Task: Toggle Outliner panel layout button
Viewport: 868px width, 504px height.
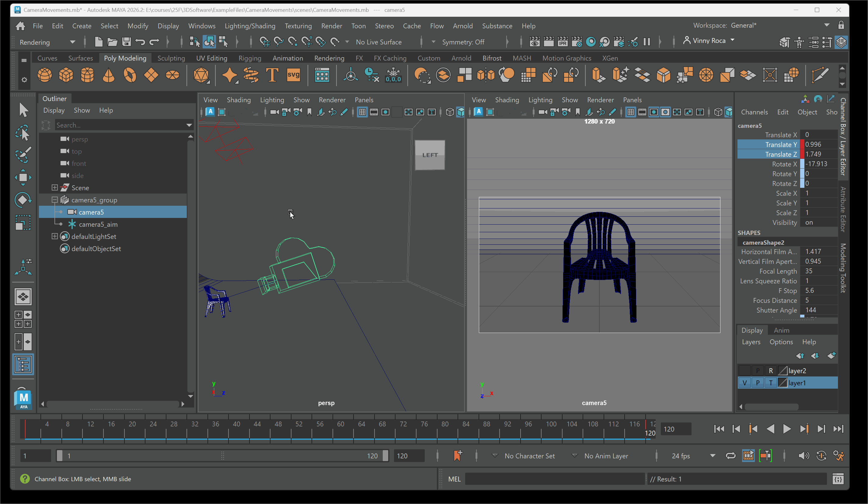Action: coord(23,364)
